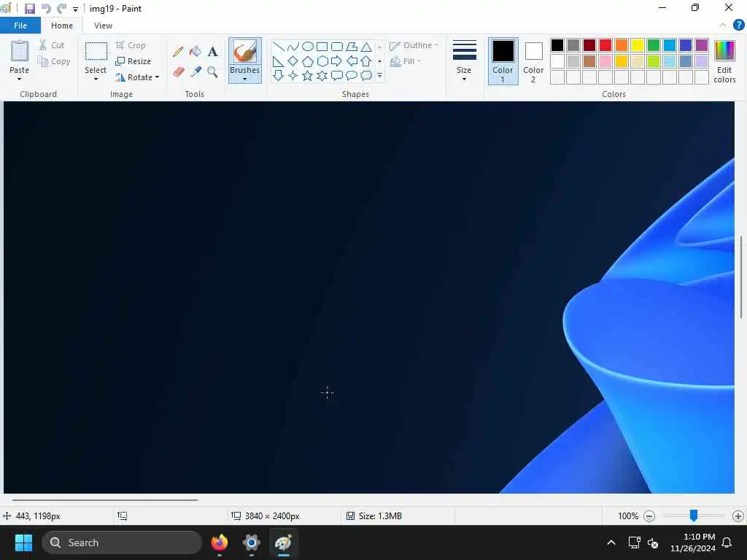747x560 pixels.
Task: Choose the Rectangle shape
Action: [x=322, y=46]
